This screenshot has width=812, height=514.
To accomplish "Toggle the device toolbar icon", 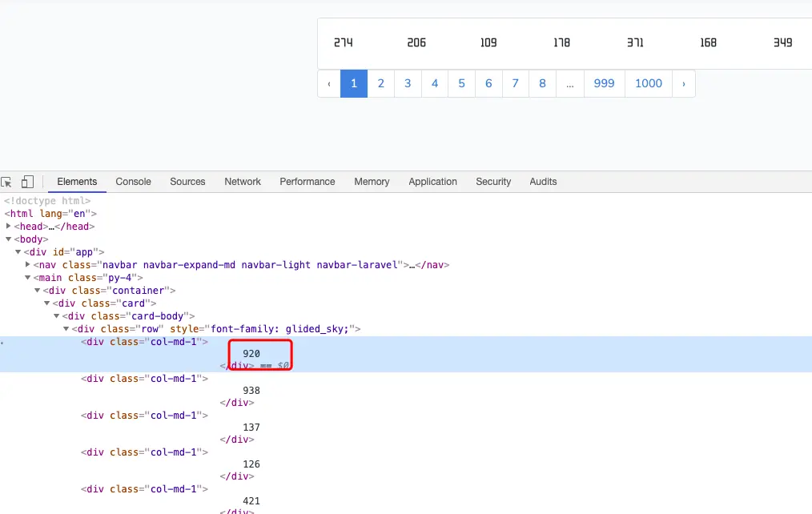I will coord(27,182).
